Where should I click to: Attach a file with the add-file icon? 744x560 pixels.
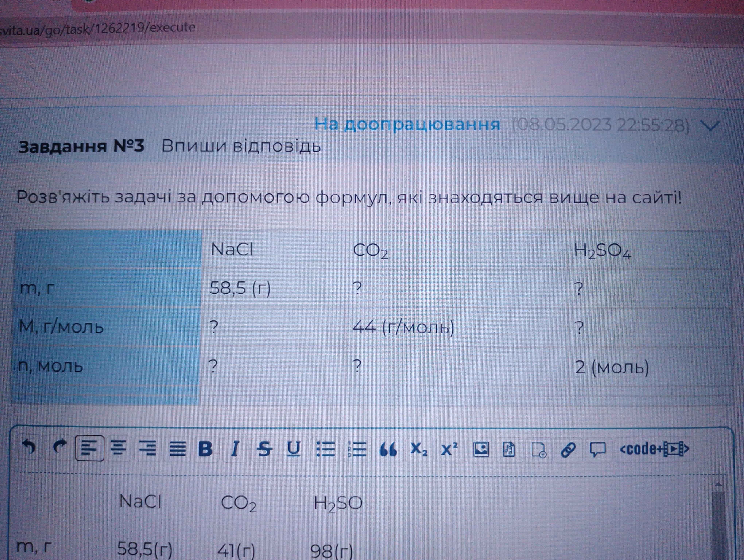click(539, 449)
